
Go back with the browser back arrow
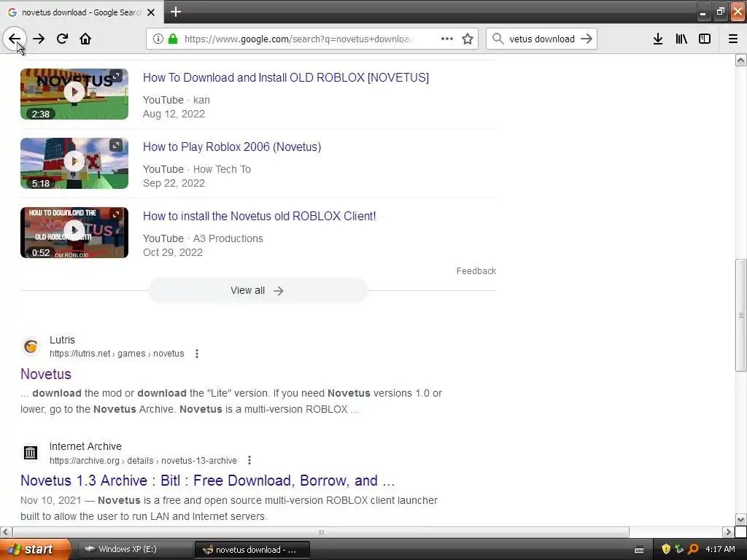15,39
